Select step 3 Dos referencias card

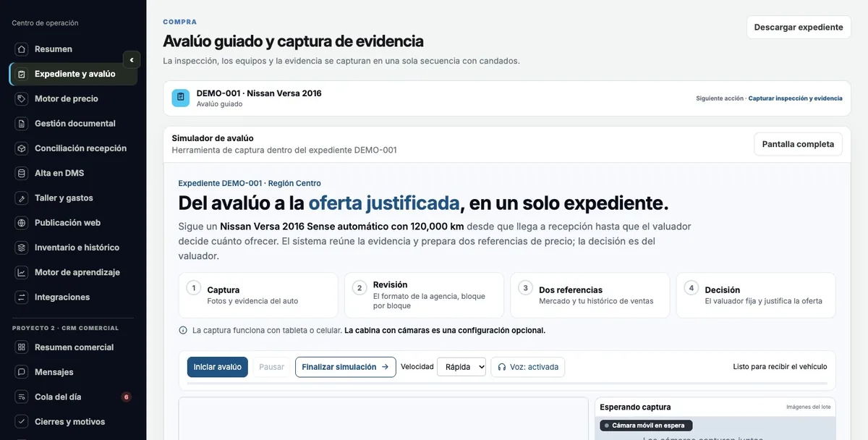(x=590, y=295)
